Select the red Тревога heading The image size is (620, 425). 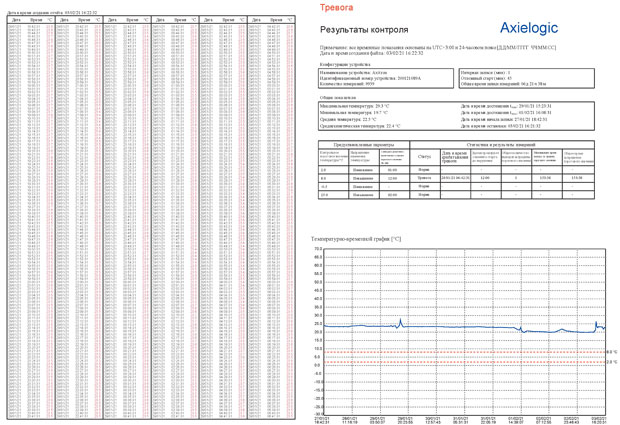pyautogui.click(x=336, y=7)
